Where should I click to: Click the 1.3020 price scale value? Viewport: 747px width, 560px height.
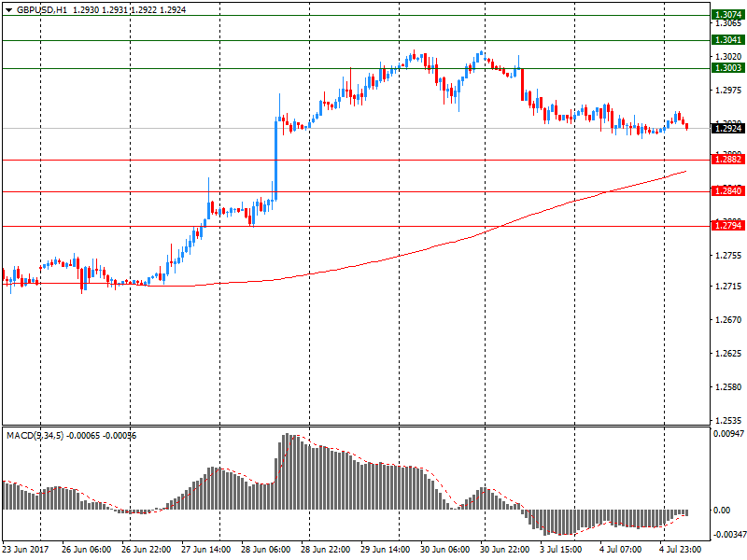click(x=728, y=57)
